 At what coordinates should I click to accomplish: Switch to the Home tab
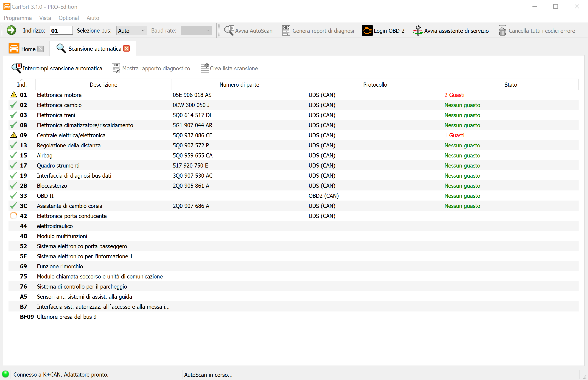click(28, 49)
